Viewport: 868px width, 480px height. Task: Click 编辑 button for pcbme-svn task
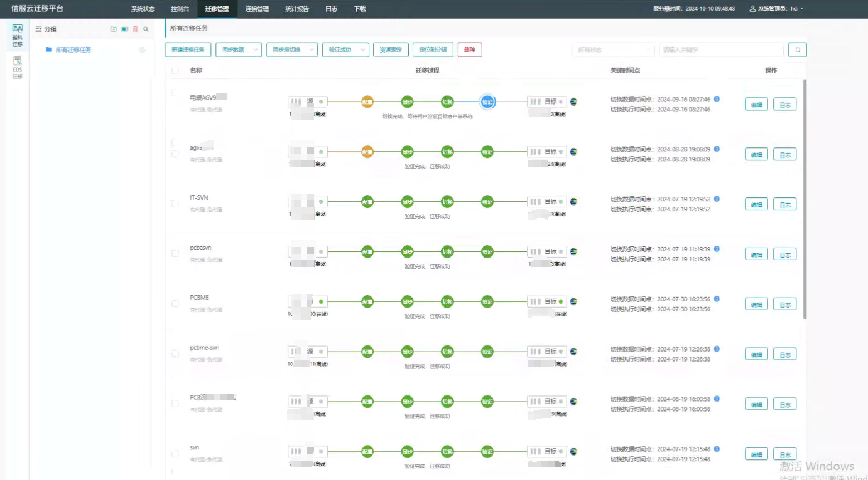[756, 354]
